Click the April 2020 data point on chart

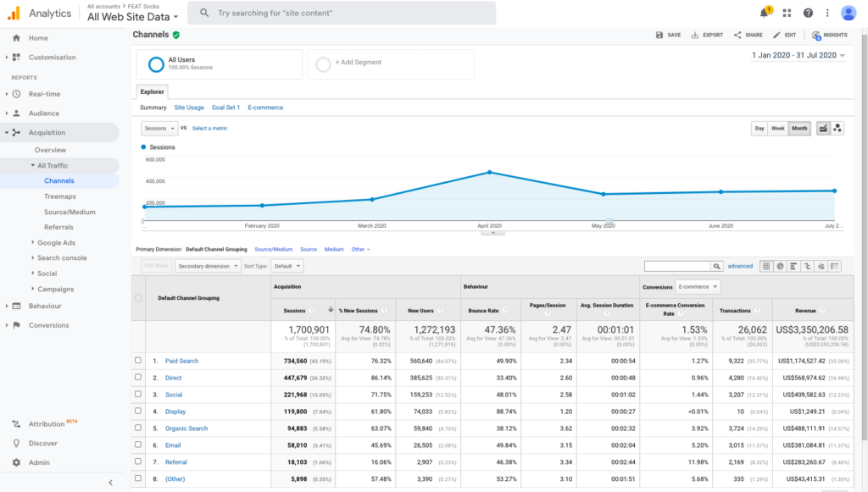pos(489,173)
